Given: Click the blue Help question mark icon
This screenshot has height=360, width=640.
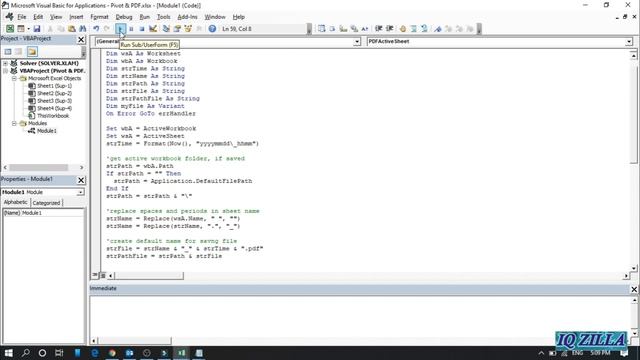Looking at the screenshot, I should pyautogui.click(x=212, y=29).
